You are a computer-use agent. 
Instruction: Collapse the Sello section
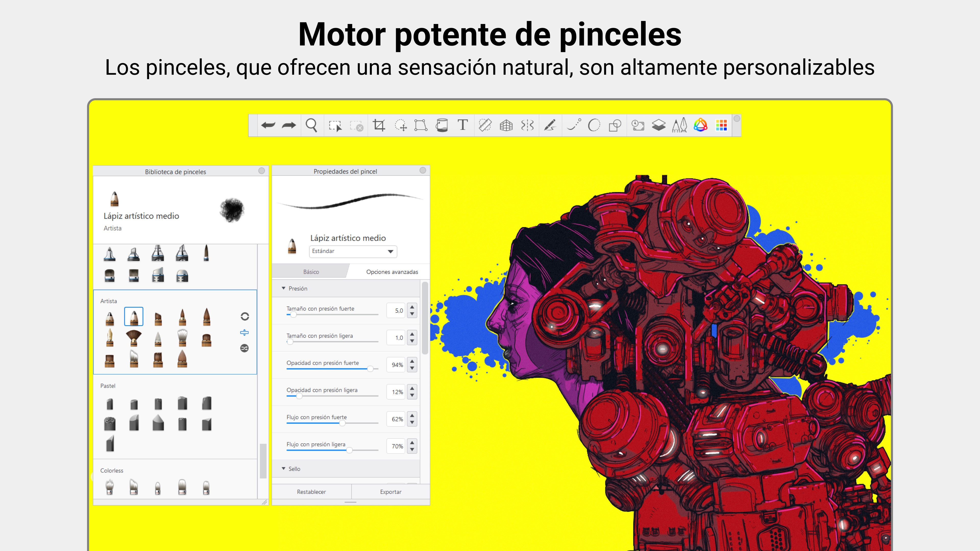284,469
